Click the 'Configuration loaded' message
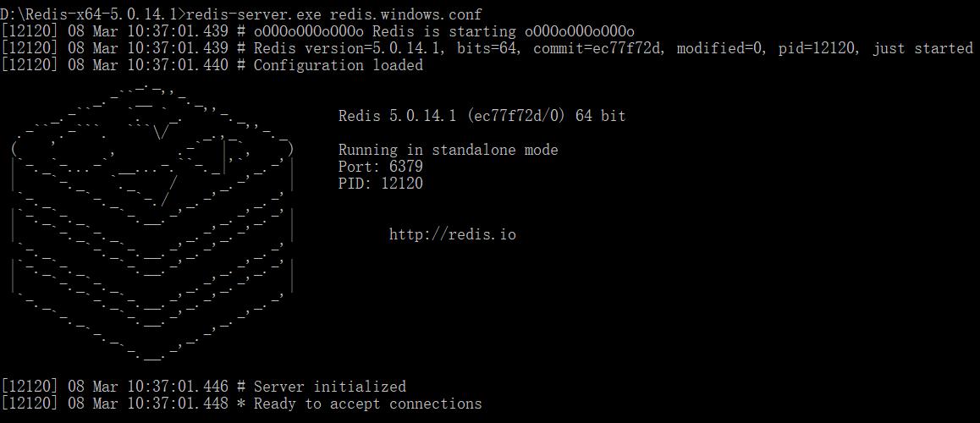This screenshot has width=980, height=423. (x=338, y=65)
